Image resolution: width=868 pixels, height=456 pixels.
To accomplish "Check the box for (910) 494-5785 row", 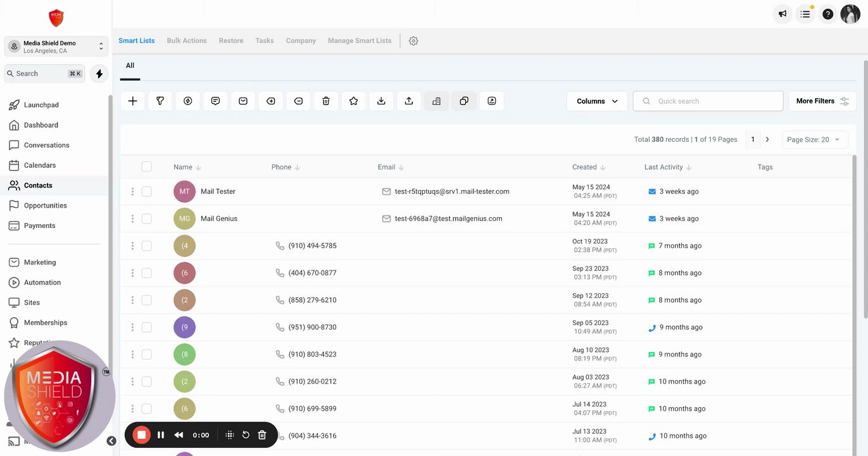I will click(x=147, y=246).
